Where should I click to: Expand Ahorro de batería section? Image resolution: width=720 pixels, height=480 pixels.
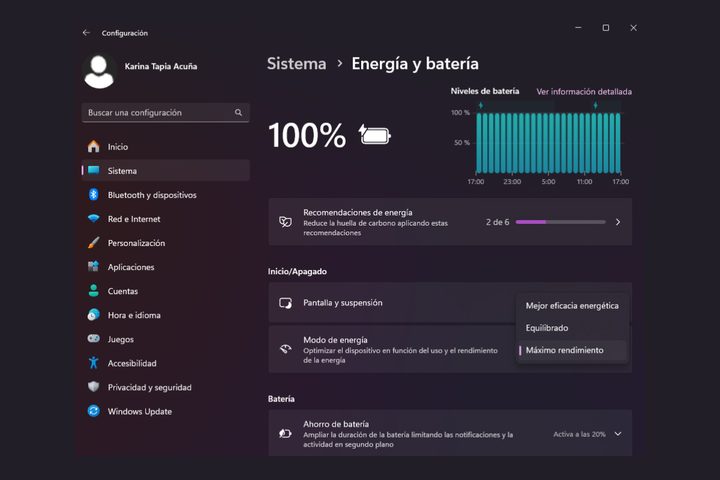(618, 434)
